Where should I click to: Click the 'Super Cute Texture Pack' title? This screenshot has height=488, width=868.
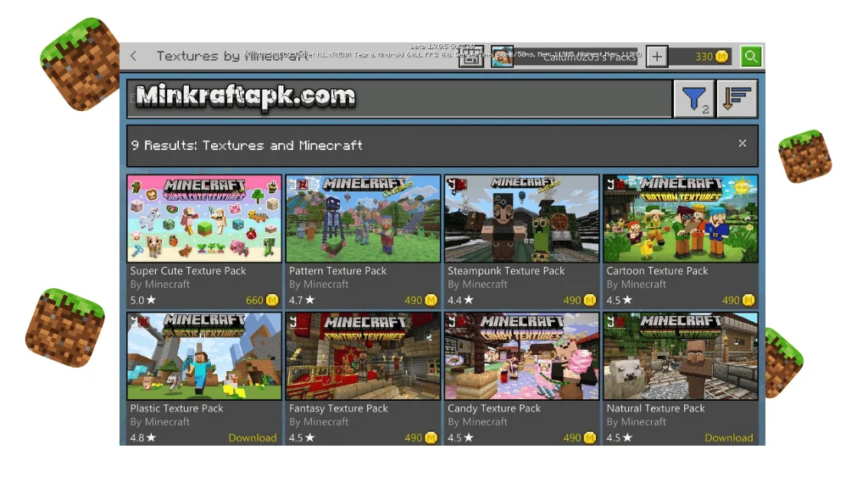point(187,270)
